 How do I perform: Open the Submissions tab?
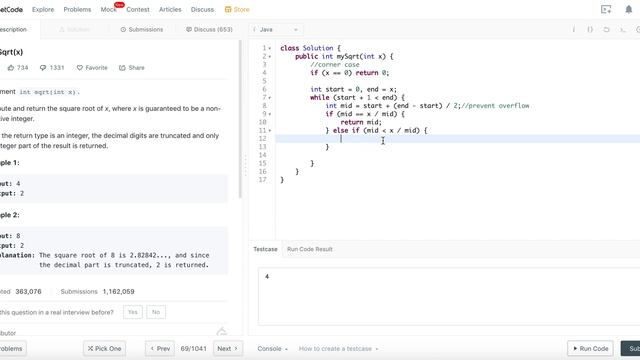tap(142, 29)
